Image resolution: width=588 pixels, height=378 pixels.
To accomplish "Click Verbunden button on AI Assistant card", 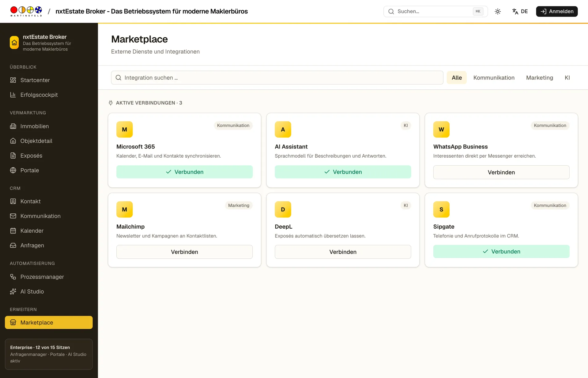I will [x=343, y=172].
